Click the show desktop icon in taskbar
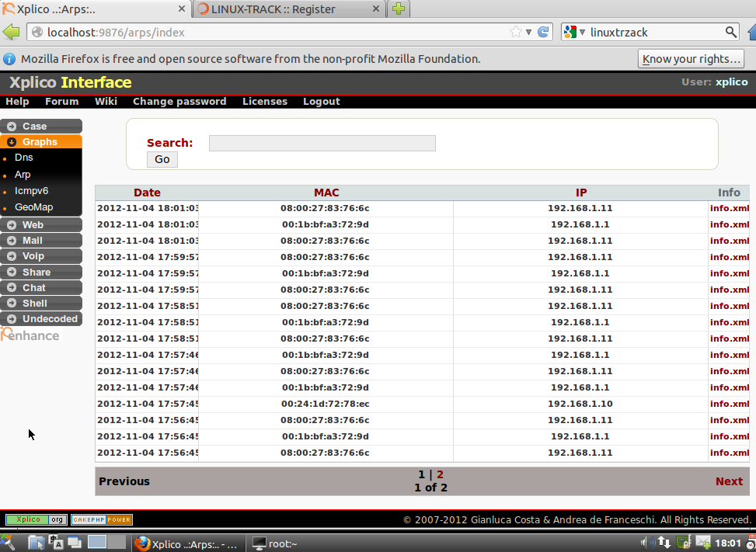Viewport: 756px width, 552px height. click(37, 543)
